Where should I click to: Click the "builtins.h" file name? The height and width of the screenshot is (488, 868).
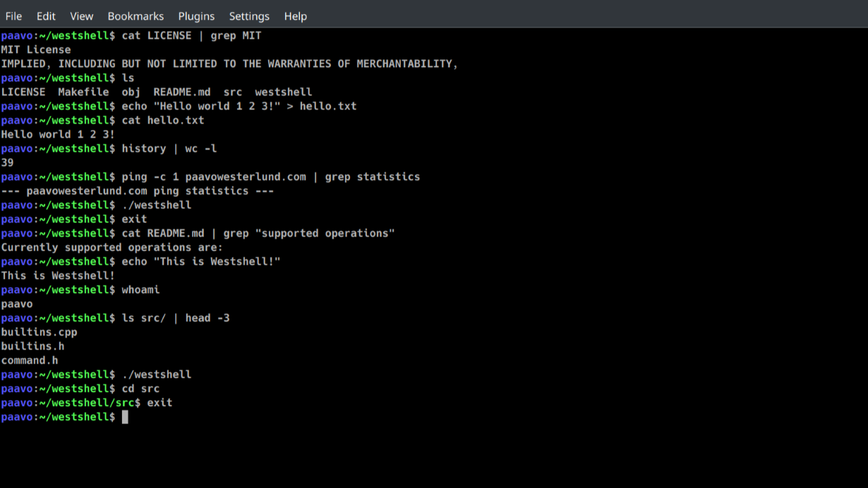(32, 346)
